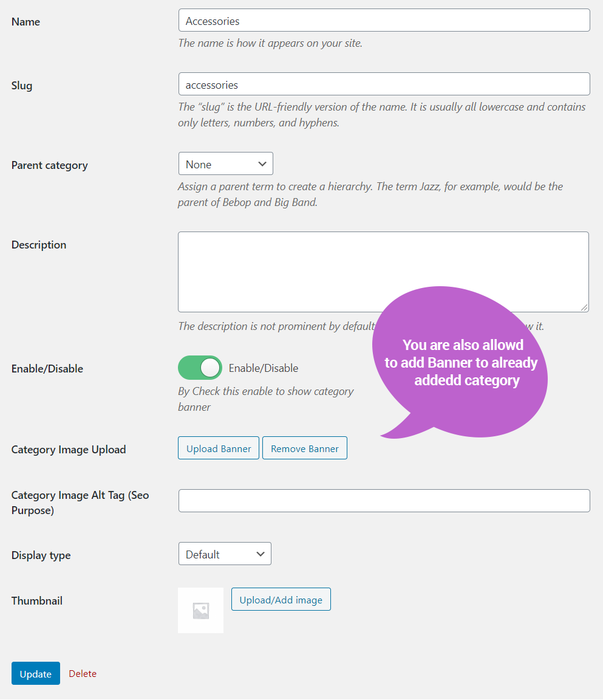Click the Enable/Disable text beside the switch
This screenshot has height=700, width=603.
click(x=264, y=368)
